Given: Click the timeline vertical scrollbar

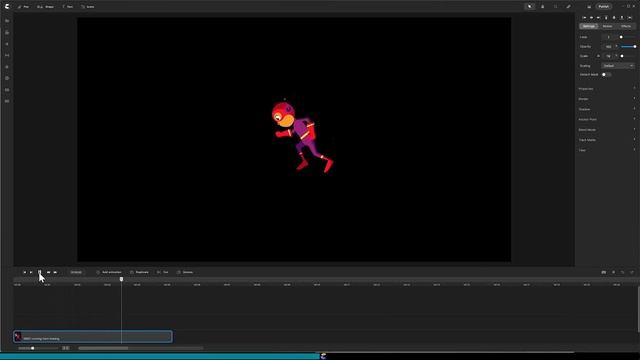Looking at the screenshot, I should pos(638,309).
